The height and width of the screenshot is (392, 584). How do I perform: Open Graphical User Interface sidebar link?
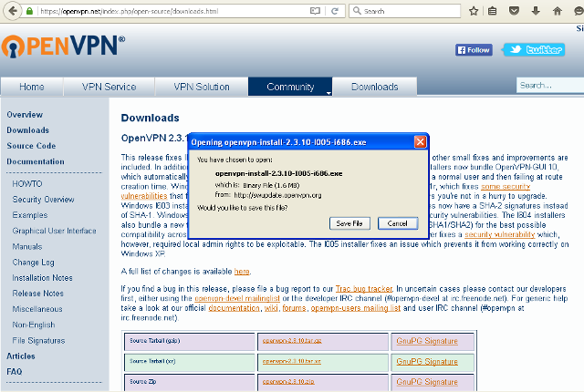tap(55, 231)
